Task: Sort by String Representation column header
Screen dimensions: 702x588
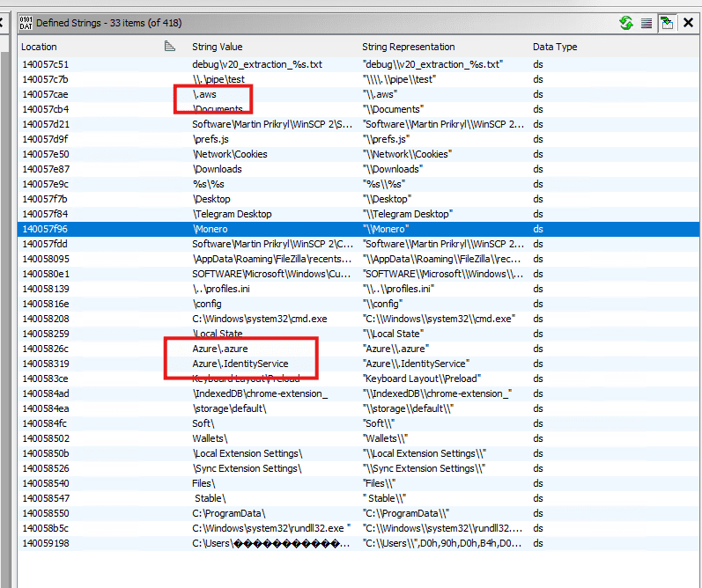Action: point(409,47)
